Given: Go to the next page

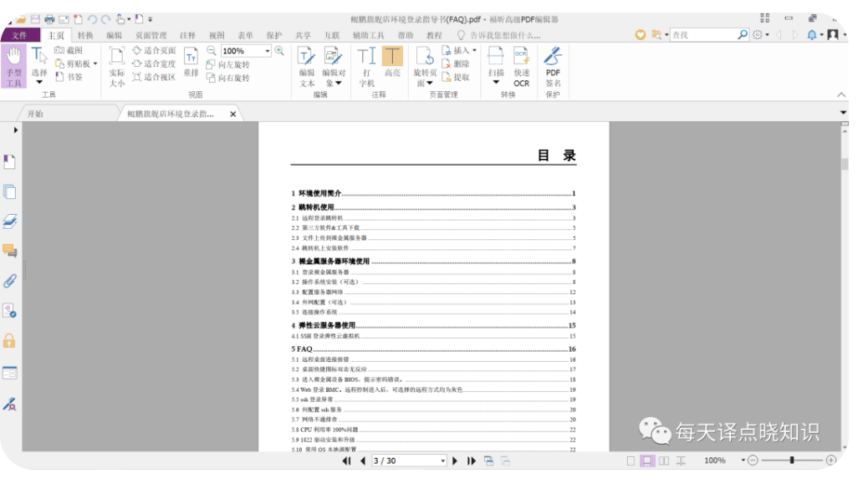Looking at the screenshot, I should (455, 461).
